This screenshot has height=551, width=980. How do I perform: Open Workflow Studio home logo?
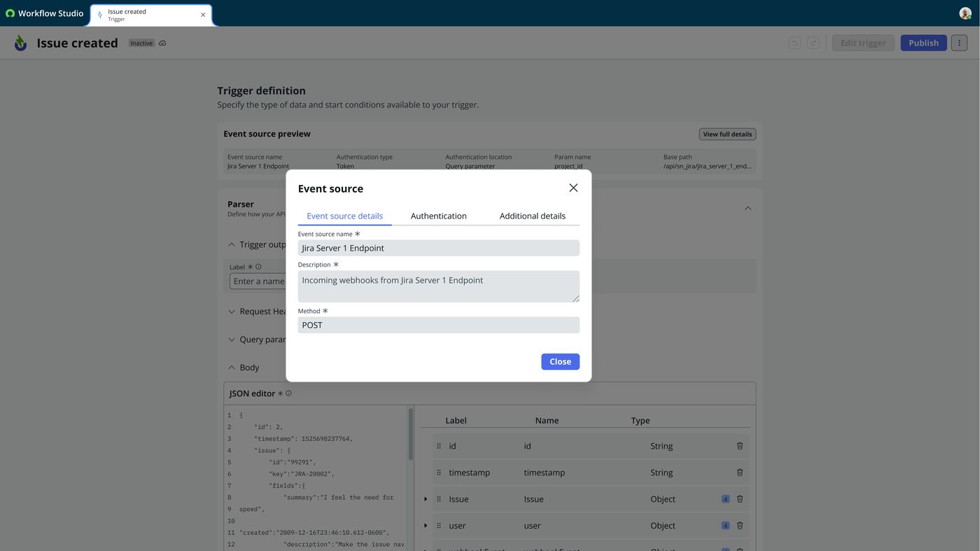click(45, 13)
